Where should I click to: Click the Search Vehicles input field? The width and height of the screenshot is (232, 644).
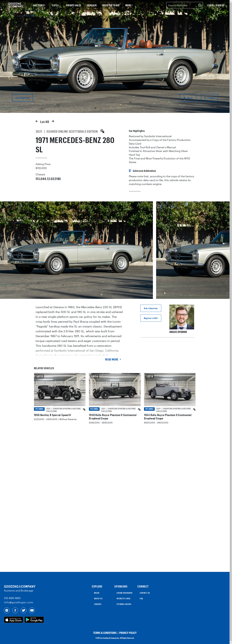coord(182,5)
